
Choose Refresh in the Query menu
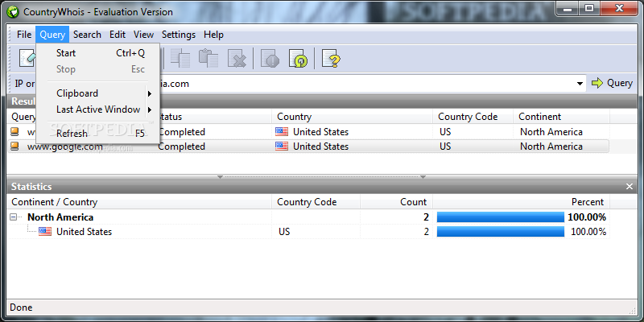pos(98,133)
